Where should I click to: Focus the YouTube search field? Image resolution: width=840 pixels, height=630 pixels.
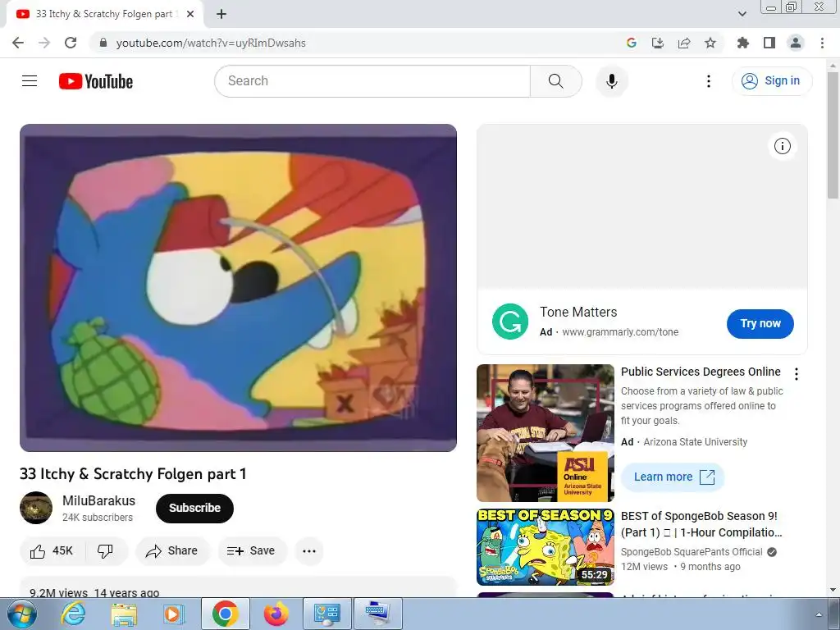(x=372, y=81)
